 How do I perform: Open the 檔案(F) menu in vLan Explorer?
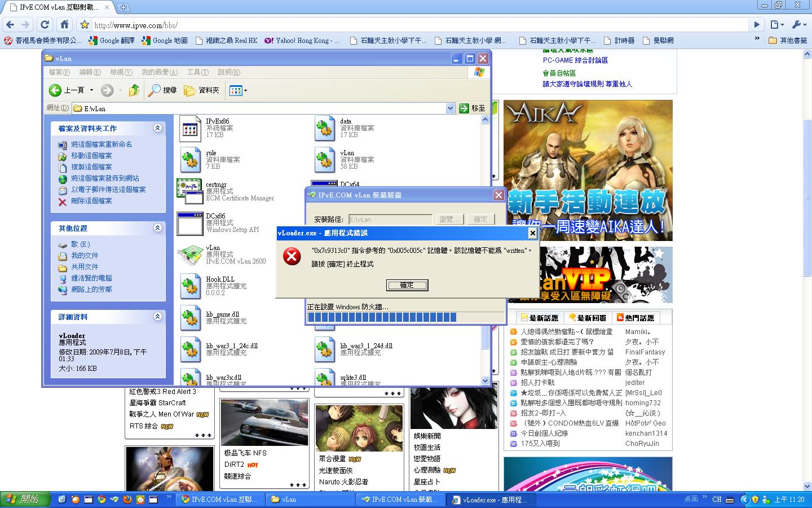coord(59,72)
